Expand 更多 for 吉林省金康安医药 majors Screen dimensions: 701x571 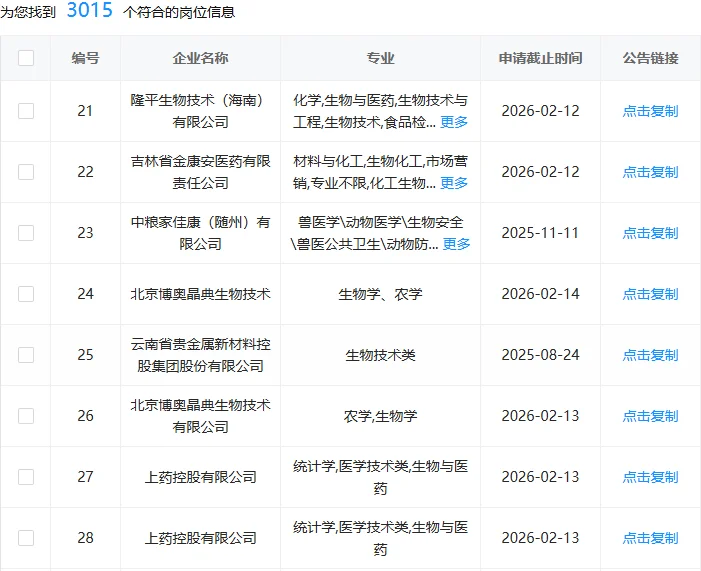pos(454,183)
